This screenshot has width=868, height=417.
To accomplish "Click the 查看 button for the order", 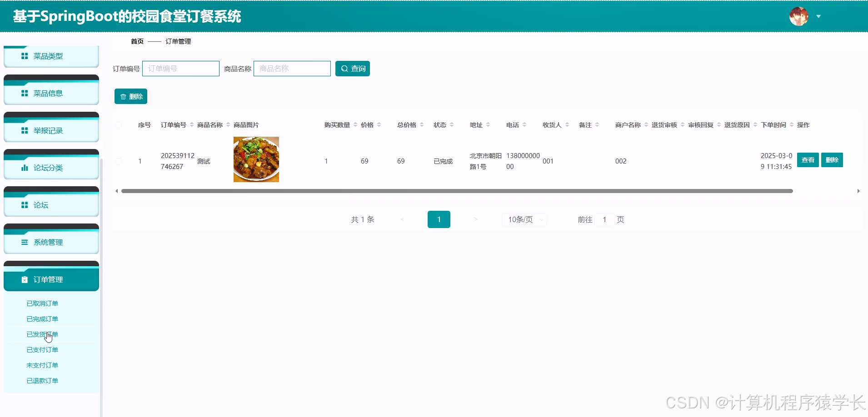I will 808,160.
